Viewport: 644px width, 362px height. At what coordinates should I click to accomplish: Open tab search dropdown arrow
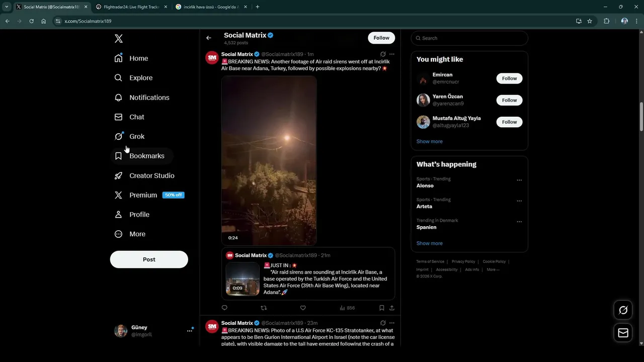tap(7, 7)
